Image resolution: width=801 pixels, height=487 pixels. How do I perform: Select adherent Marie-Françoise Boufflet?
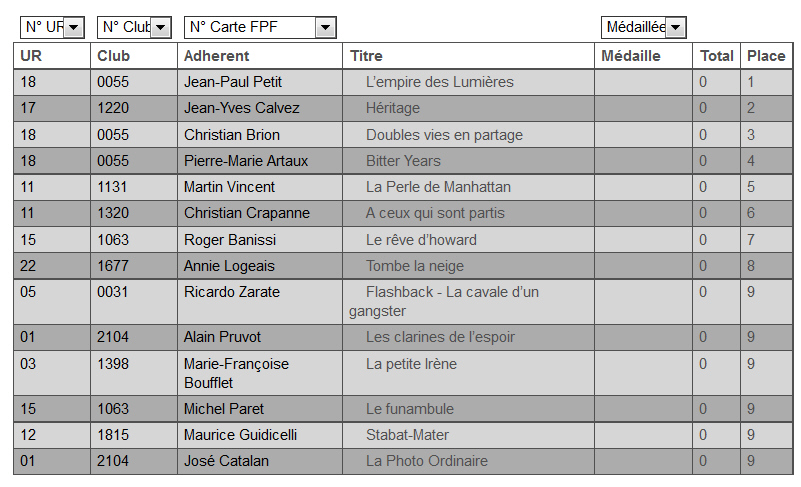236,373
